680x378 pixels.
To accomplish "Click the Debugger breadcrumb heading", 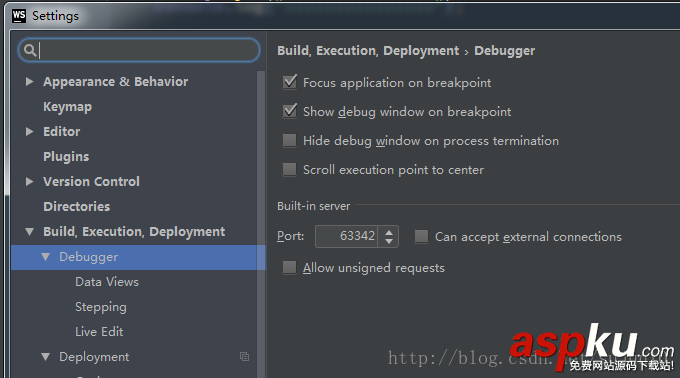I will 504,51.
